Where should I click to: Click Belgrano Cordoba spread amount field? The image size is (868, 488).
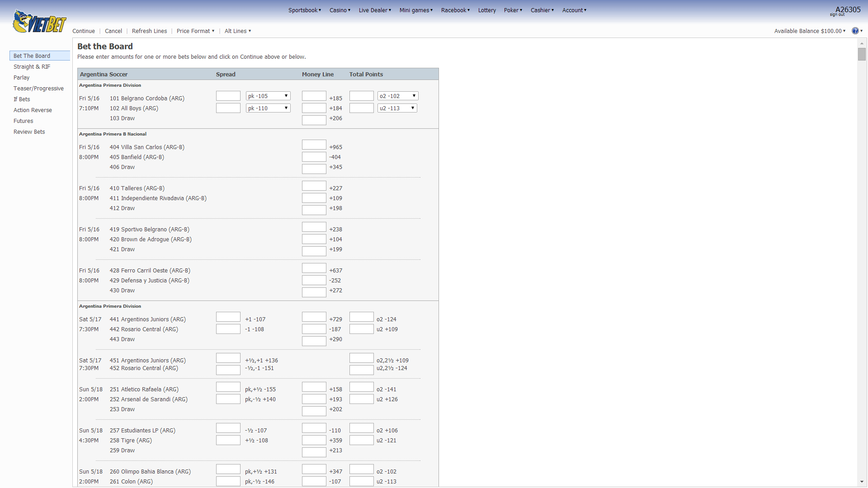pos(228,96)
